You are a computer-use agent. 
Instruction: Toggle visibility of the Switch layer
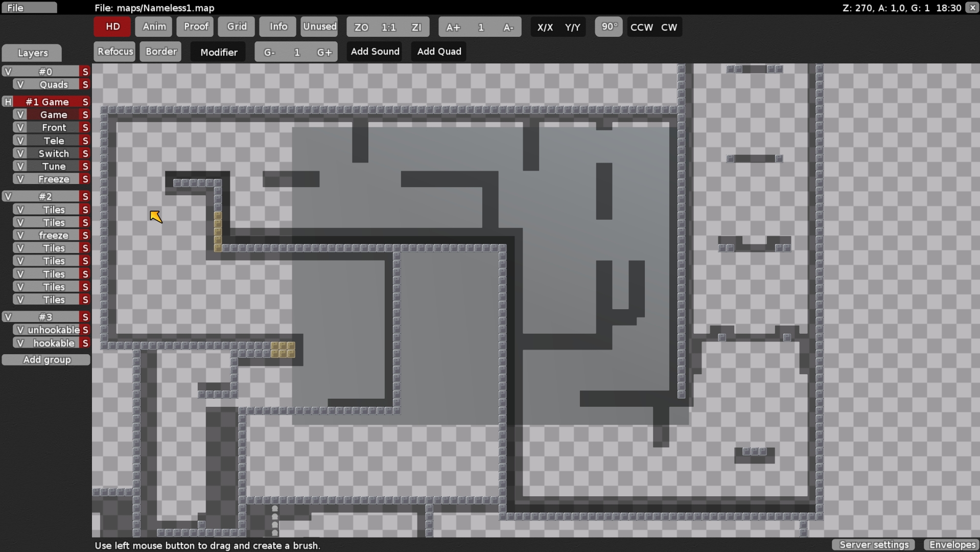coord(20,153)
